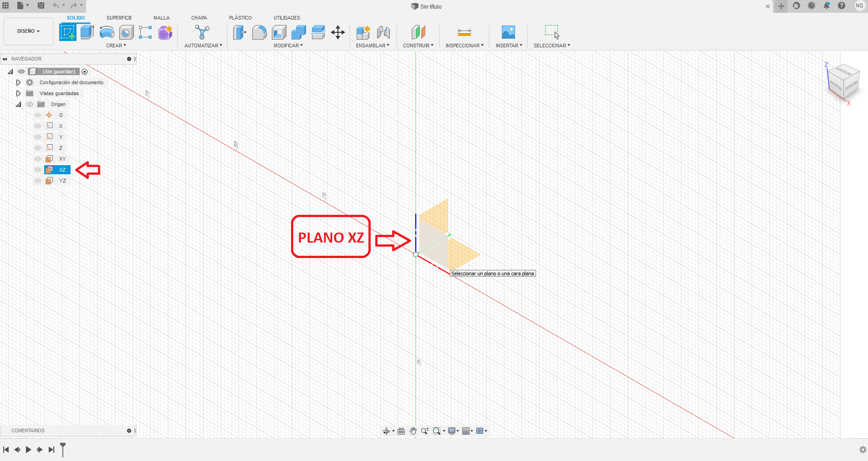Expand the Vistas guardadas folder

pyautogui.click(x=18, y=93)
